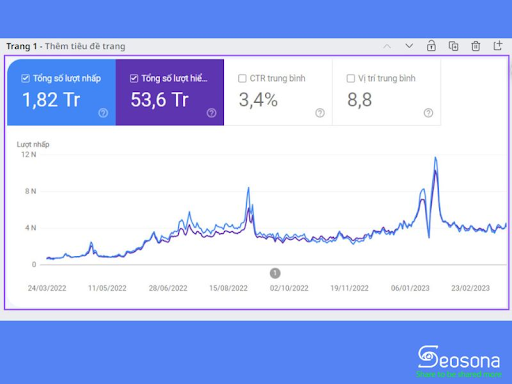Screen dimensions: 512x384
Task: Click the 53,6 Tr impressions value
Action: coord(160,100)
